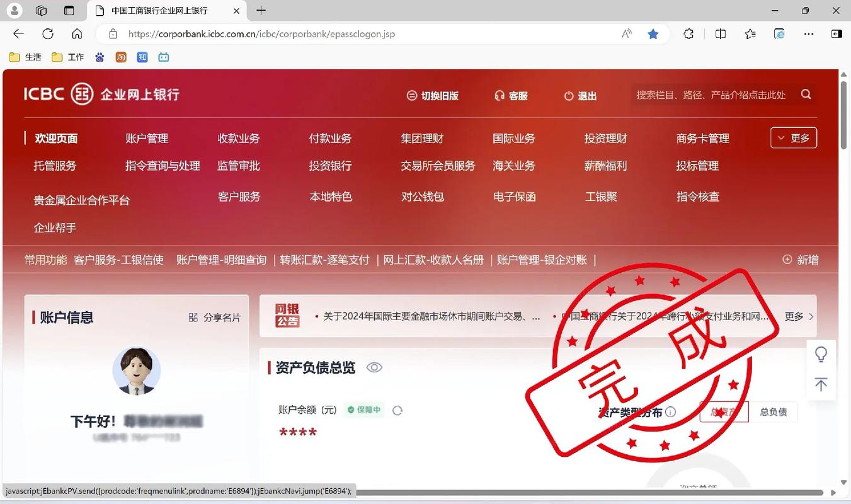Open the 商务卡管理 menu
The height and width of the screenshot is (504, 851).
coord(703,139)
